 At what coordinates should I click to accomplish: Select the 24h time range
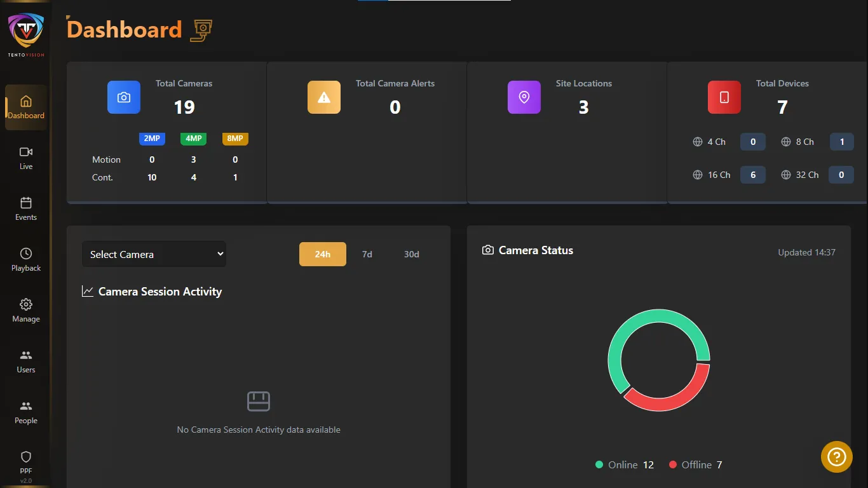point(323,254)
